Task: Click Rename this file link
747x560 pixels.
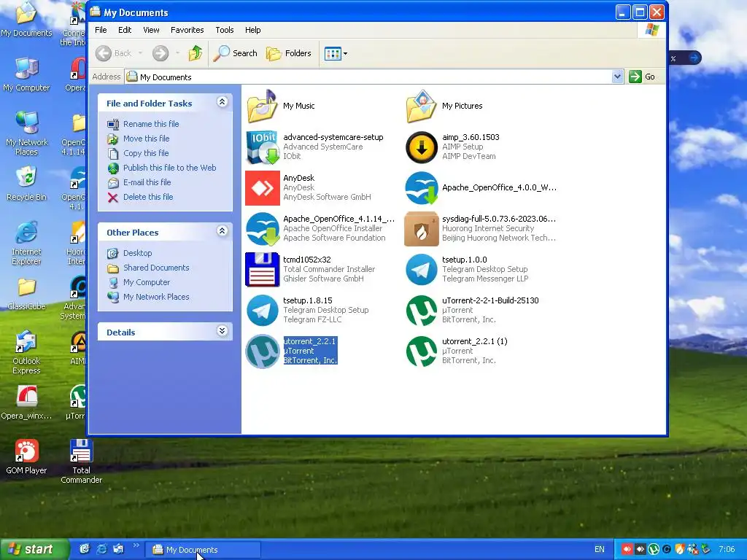Action: tap(151, 124)
